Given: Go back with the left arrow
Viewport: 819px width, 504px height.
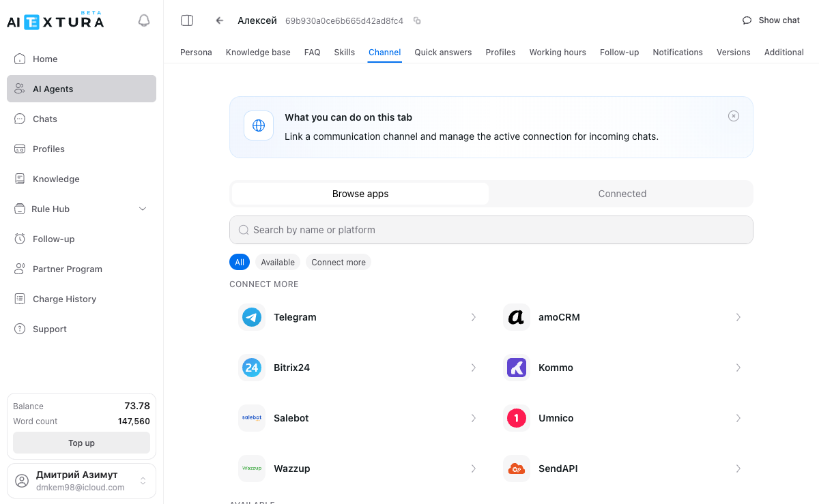Looking at the screenshot, I should [x=220, y=20].
